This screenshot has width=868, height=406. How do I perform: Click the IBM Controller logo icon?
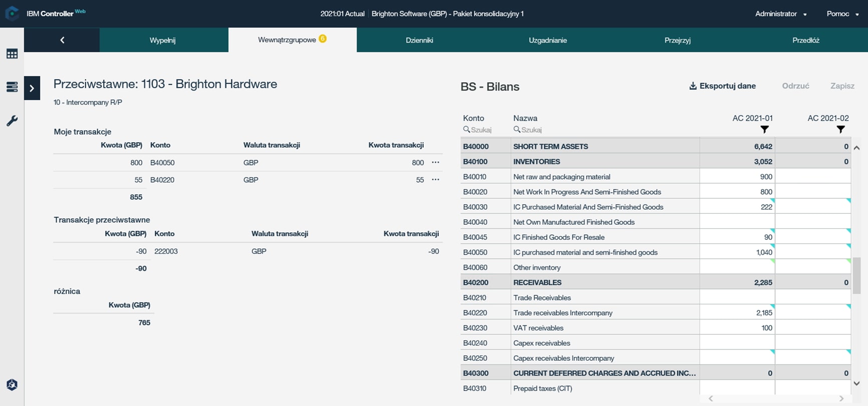click(x=12, y=14)
